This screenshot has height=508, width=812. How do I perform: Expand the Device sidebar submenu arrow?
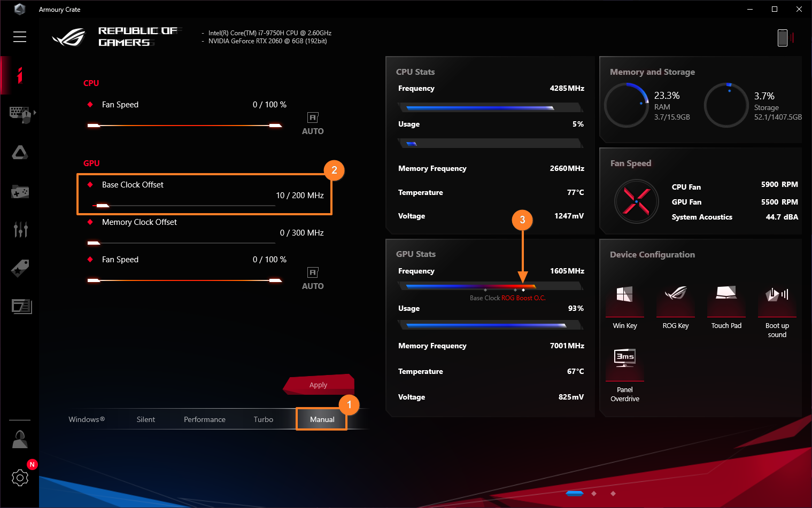point(35,113)
